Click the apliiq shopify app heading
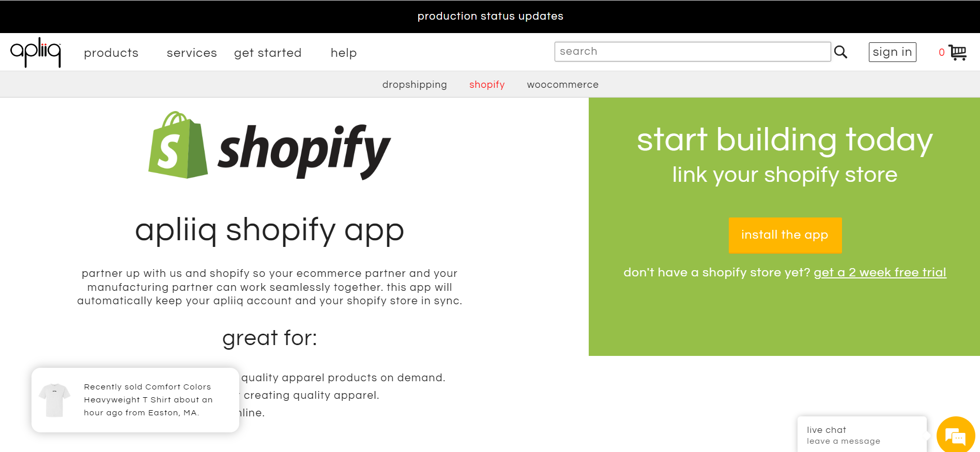 269,230
